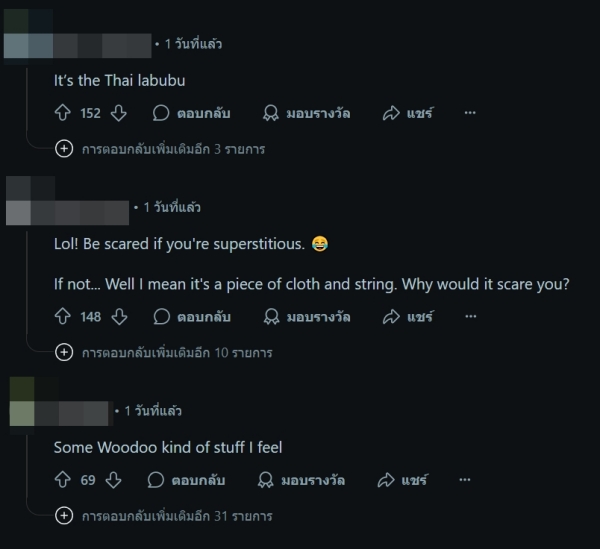Share the "Some Woodoo kind of stuff" comment
Screen dimensions: 600x549
402,480
